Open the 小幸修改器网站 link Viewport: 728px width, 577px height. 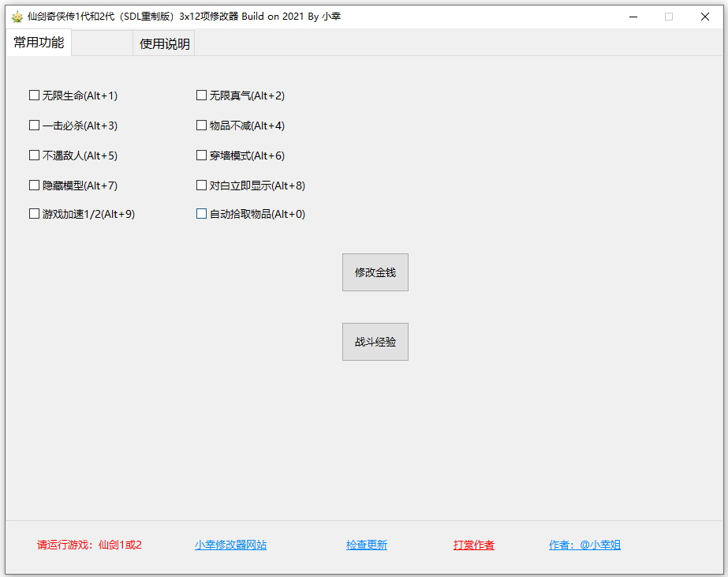pos(230,545)
